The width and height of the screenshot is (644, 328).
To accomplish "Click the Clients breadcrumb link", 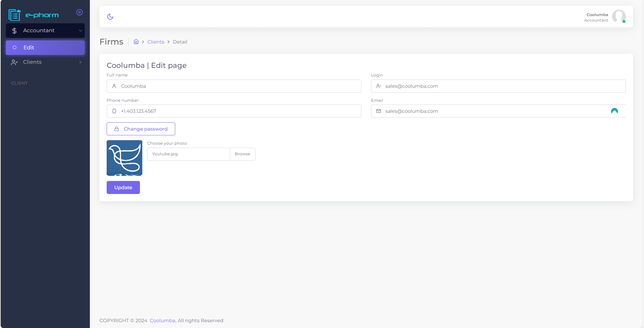I will point(156,42).
